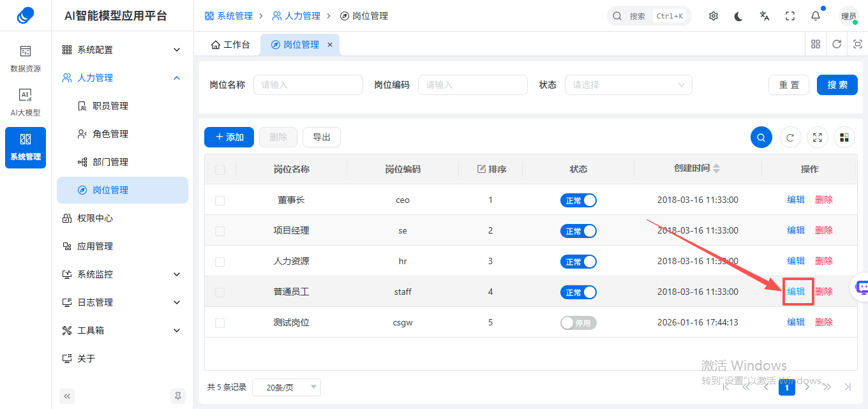
Task: Click the 导出 button
Action: pyautogui.click(x=322, y=137)
